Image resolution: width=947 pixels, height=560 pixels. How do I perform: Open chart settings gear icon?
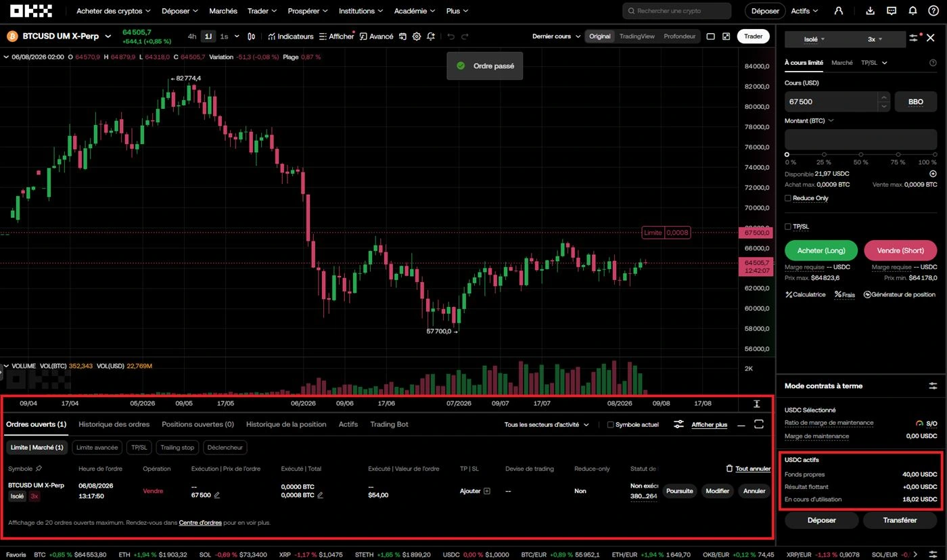click(x=417, y=37)
